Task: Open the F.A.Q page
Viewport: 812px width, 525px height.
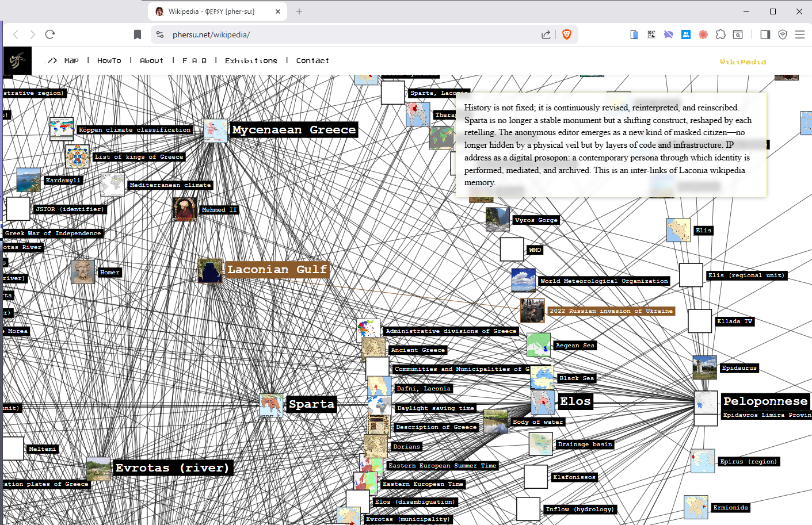Action: [195, 60]
